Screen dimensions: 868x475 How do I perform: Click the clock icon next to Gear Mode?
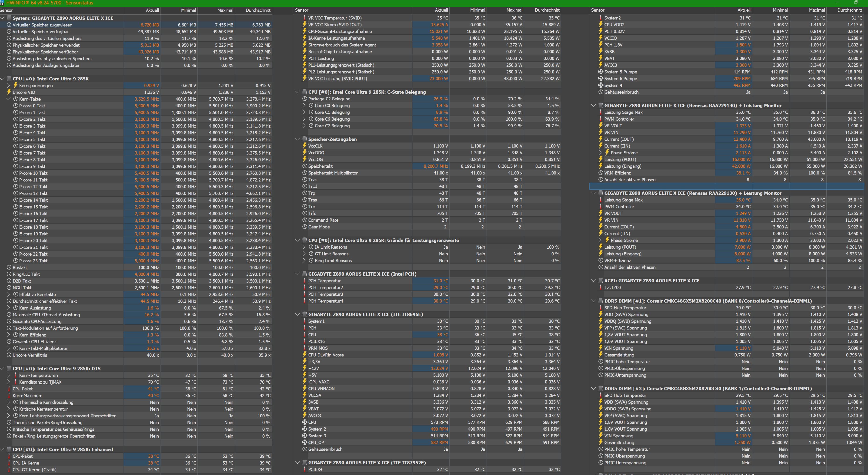(305, 227)
